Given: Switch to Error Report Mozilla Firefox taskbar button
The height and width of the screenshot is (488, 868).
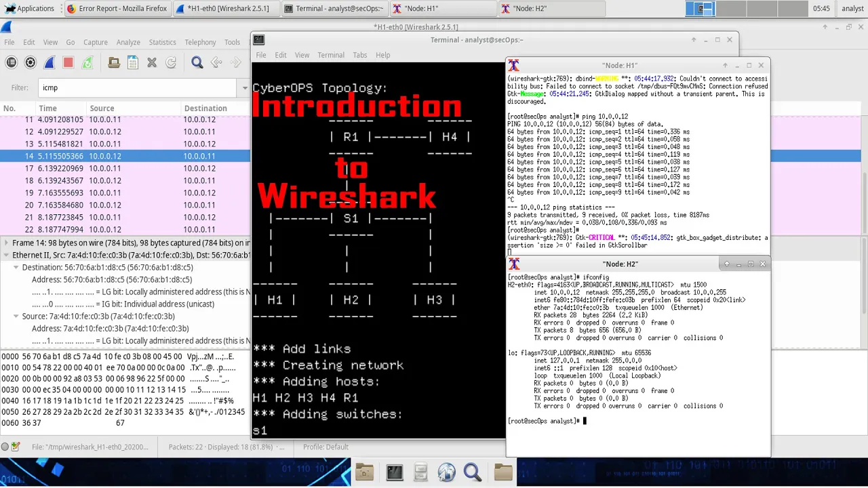Looking at the screenshot, I should pos(117,8).
